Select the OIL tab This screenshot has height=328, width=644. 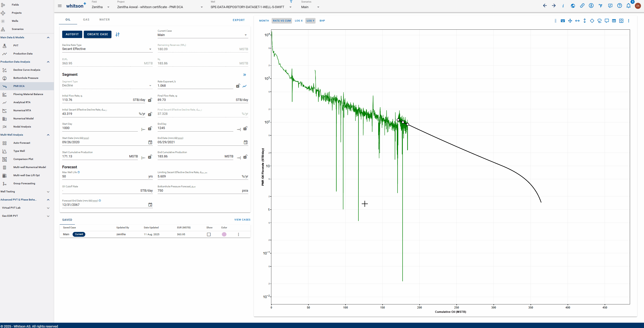point(68,20)
